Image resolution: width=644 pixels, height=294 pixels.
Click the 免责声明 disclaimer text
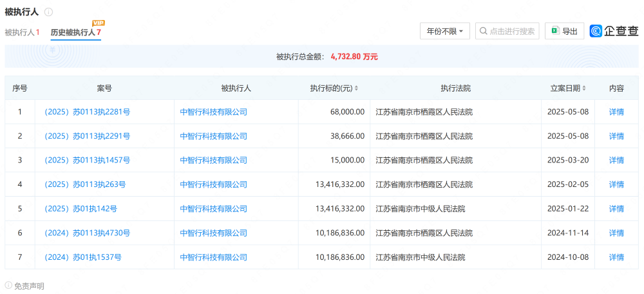click(29, 286)
